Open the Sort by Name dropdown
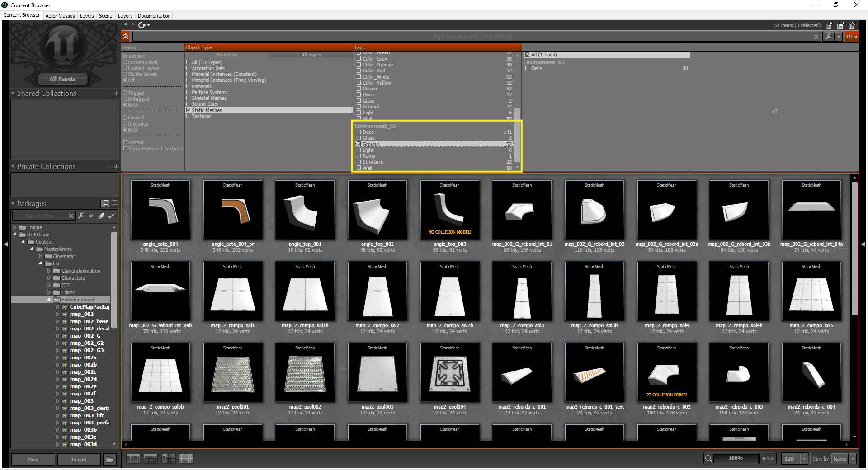868x470 pixels. (x=853, y=459)
